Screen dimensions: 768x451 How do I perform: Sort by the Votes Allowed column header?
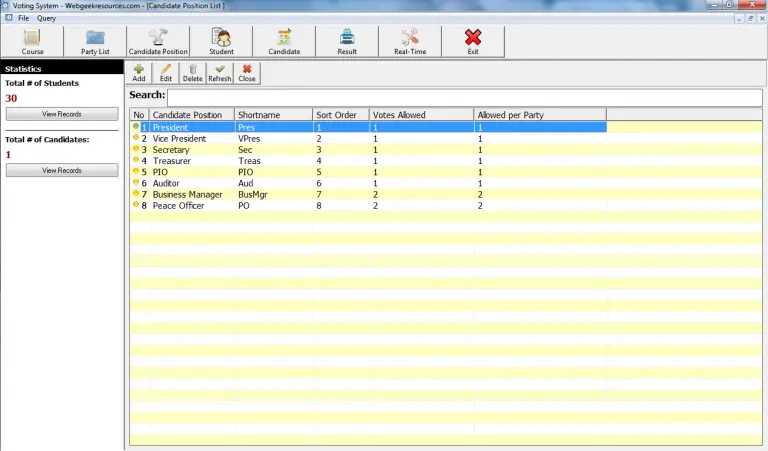click(x=420, y=115)
